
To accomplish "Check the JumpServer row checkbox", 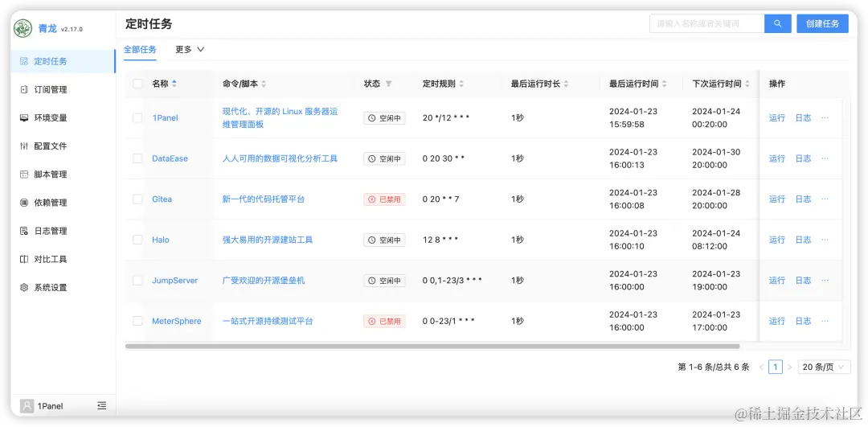I will pos(137,280).
